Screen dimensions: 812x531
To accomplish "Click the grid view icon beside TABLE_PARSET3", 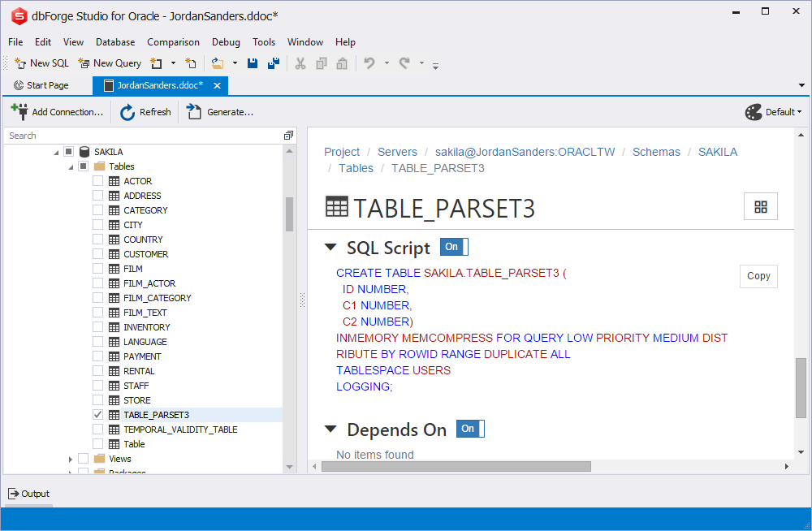I will click(760, 206).
